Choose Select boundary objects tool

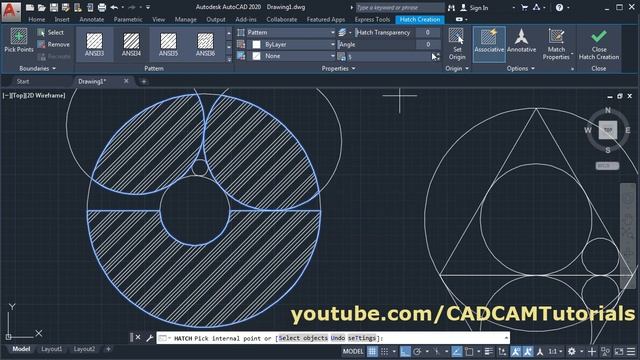[x=51, y=32]
